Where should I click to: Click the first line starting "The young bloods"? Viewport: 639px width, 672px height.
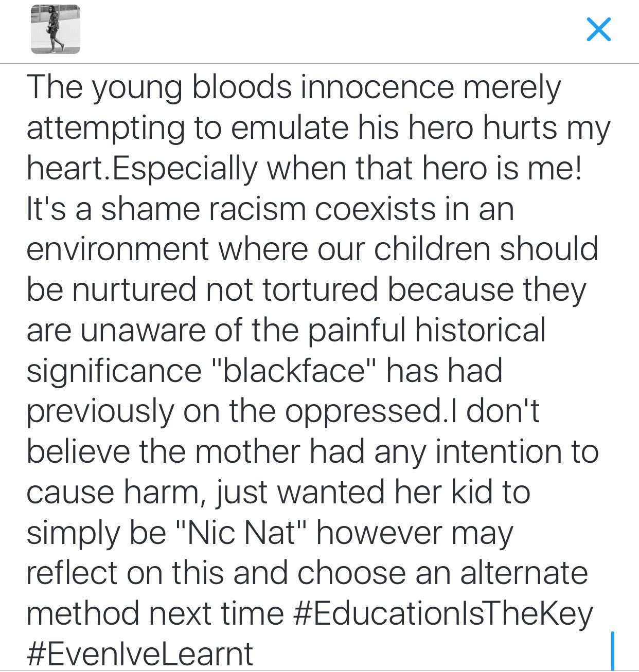[293, 87]
